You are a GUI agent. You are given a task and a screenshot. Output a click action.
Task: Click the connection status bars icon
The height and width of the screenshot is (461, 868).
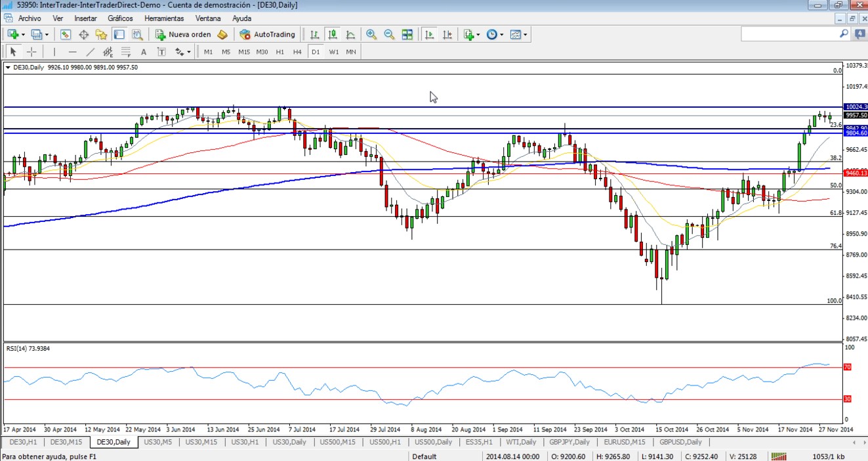pos(779,456)
